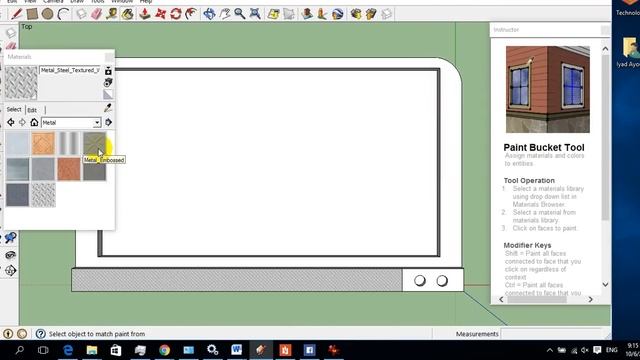Select the Push/Pull tool
640x360 pixels.
click(x=144, y=14)
